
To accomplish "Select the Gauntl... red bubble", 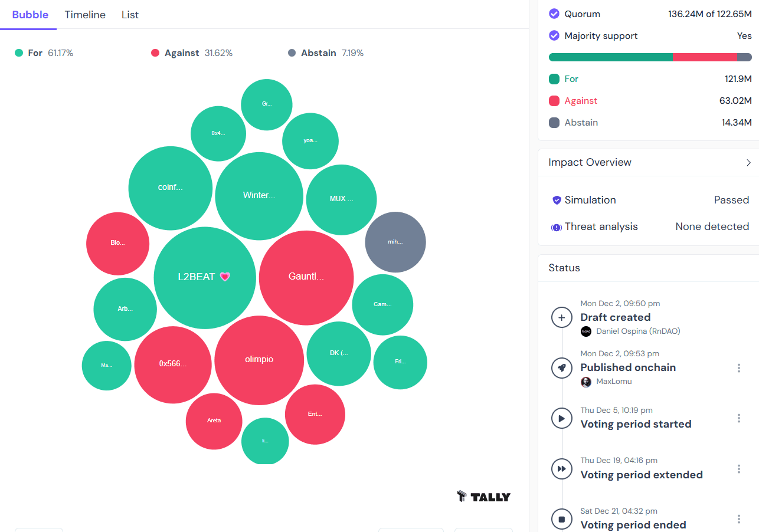I will [306, 277].
